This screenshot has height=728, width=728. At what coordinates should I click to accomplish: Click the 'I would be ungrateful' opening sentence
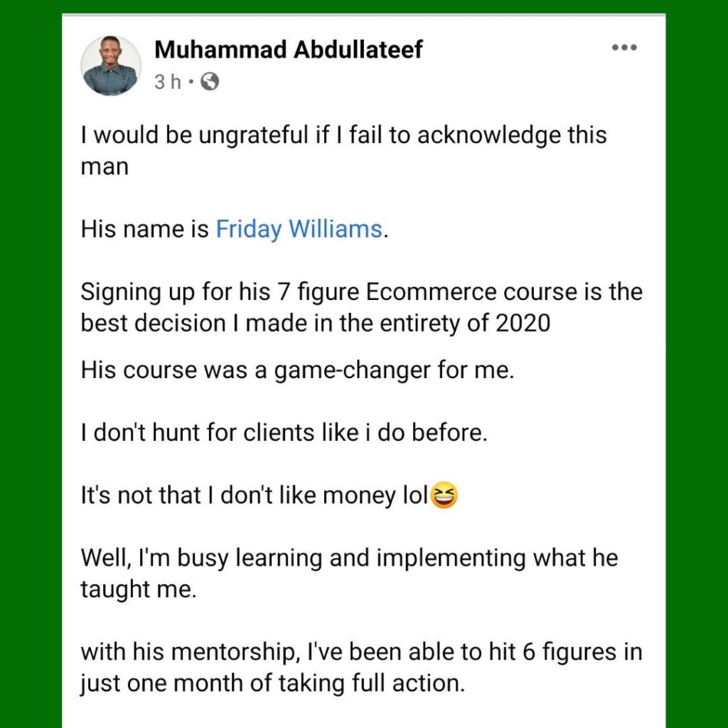tap(343, 136)
